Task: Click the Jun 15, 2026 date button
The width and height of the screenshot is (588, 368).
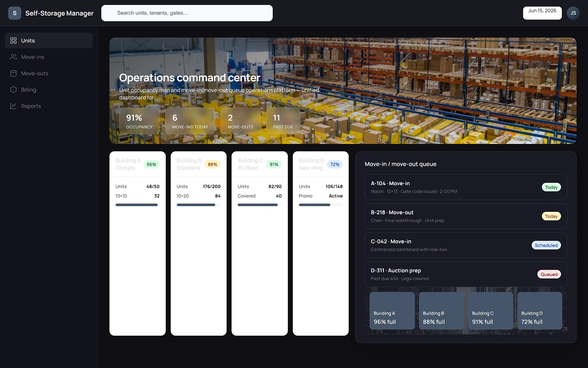Action: coord(542,13)
